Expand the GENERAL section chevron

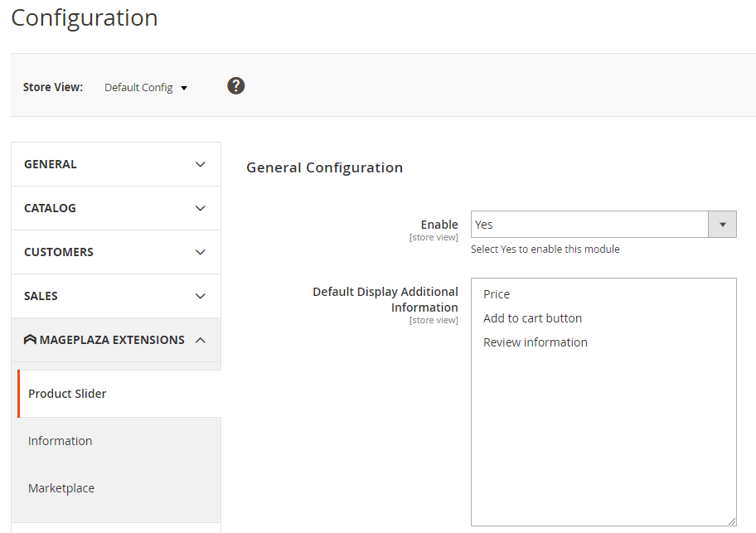coord(200,164)
